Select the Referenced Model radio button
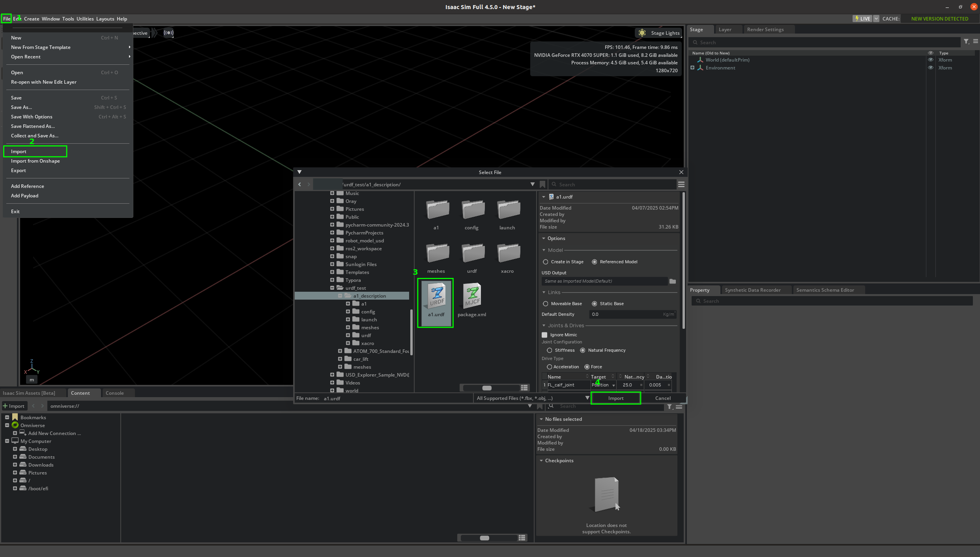 (595, 262)
